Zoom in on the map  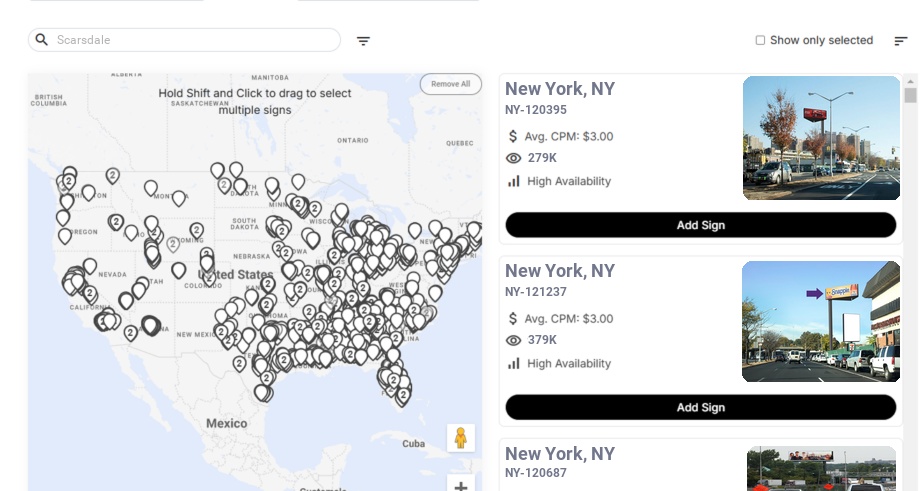tap(460, 486)
